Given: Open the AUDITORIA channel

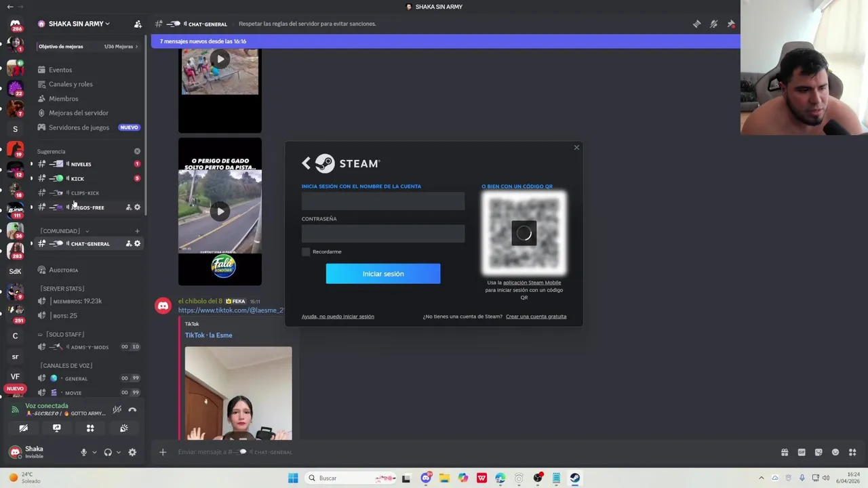Looking at the screenshot, I should (88, 270).
